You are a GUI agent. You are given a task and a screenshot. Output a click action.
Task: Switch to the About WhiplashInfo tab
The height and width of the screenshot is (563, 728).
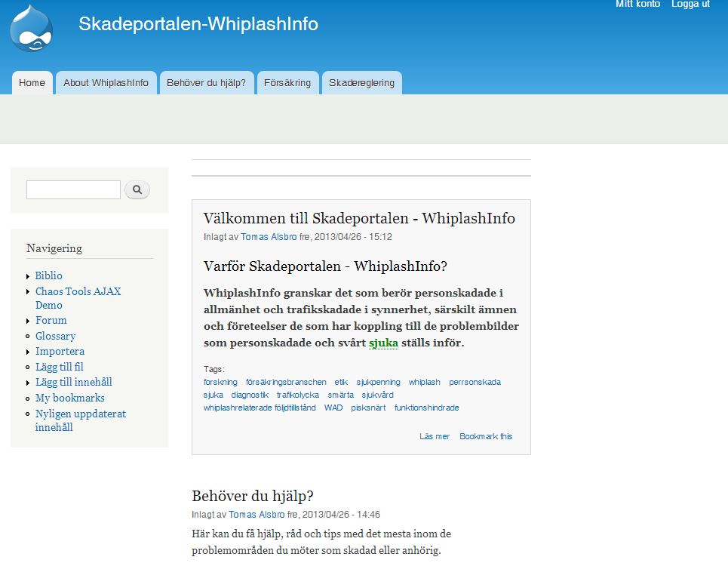[x=106, y=83]
